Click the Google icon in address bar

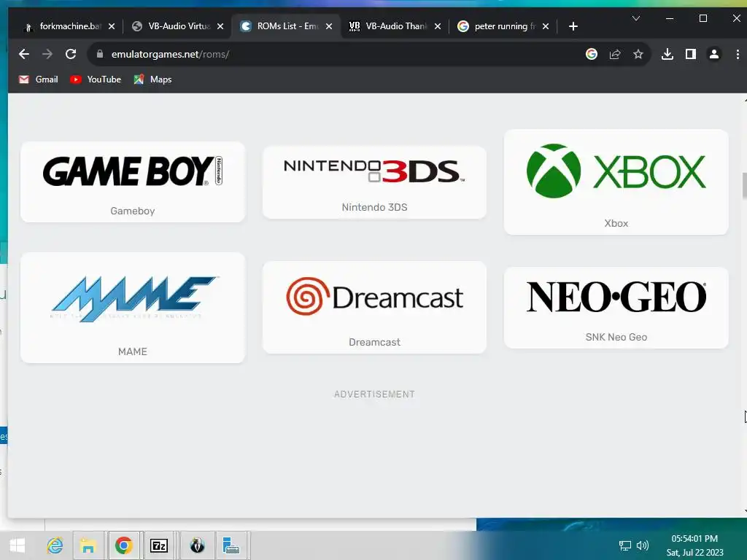(591, 54)
